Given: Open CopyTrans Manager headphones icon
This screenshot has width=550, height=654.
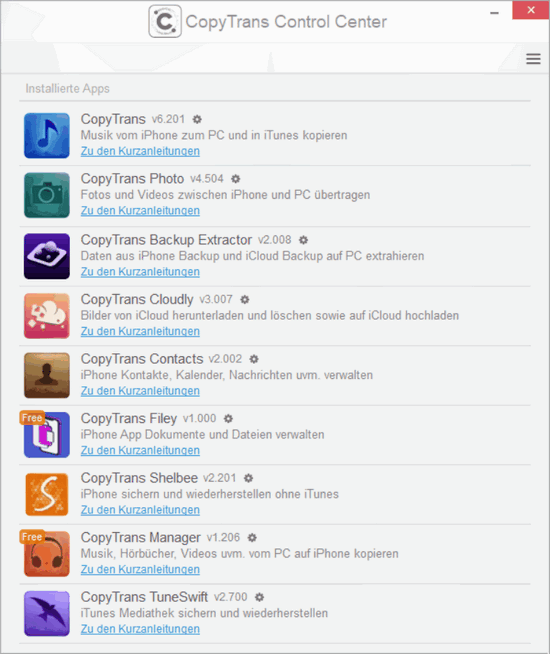Looking at the screenshot, I should point(47,554).
